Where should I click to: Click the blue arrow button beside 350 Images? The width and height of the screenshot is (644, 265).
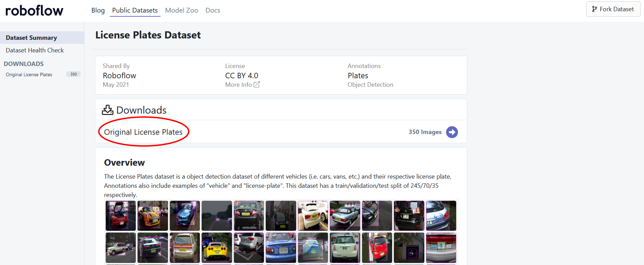pos(452,132)
